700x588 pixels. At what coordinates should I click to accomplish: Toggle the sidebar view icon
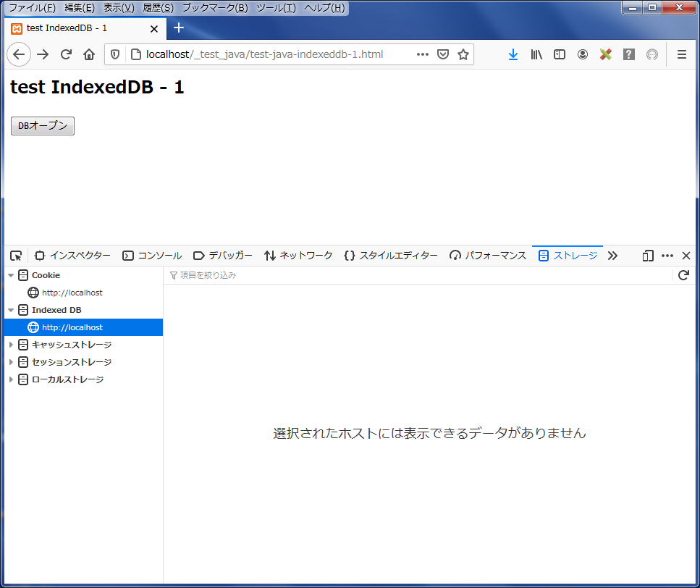pyautogui.click(x=560, y=54)
